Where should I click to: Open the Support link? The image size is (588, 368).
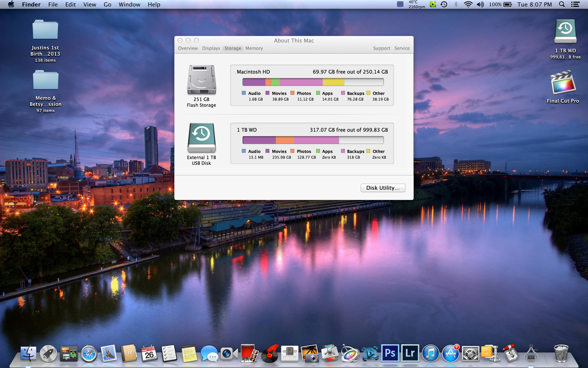coord(381,48)
